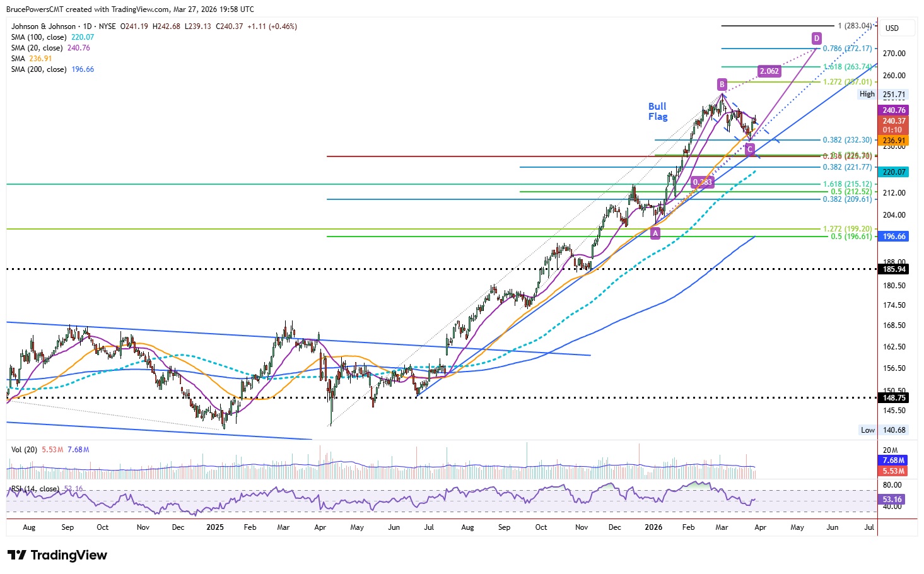This screenshot has height=574, width=924.
Task: Click the SMA (200, close) legend entry
Action: 52,69
